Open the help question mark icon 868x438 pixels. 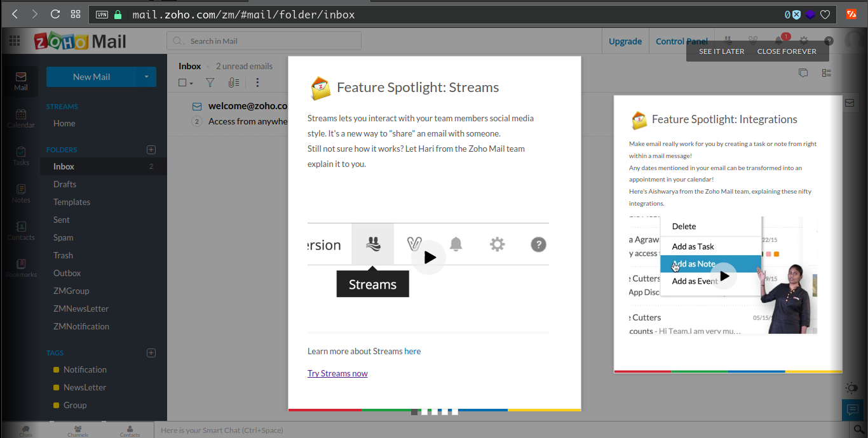click(x=829, y=41)
